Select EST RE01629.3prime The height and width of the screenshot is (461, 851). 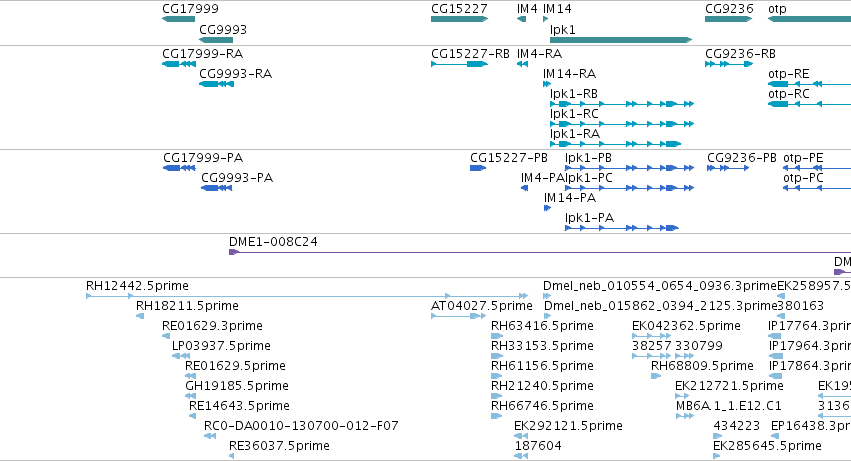[212, 326]
